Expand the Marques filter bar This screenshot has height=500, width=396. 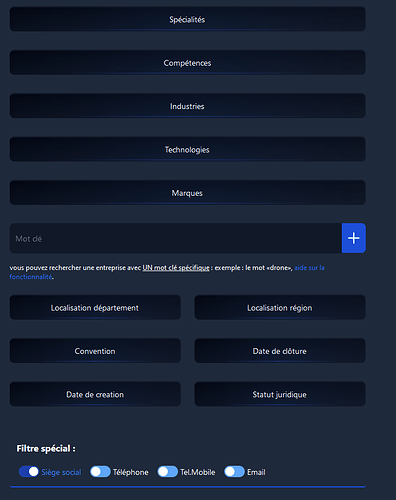pos(188,193)
